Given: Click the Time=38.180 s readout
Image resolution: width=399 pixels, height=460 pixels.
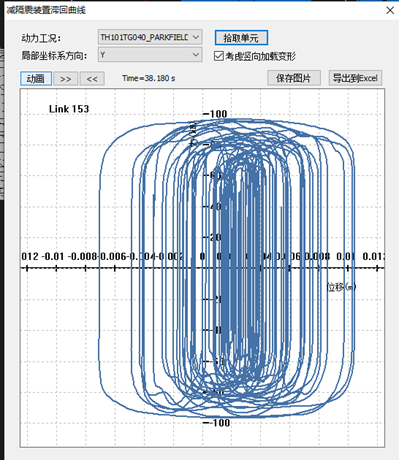Looking at the screenshot, I should click(x=149, y=78).
